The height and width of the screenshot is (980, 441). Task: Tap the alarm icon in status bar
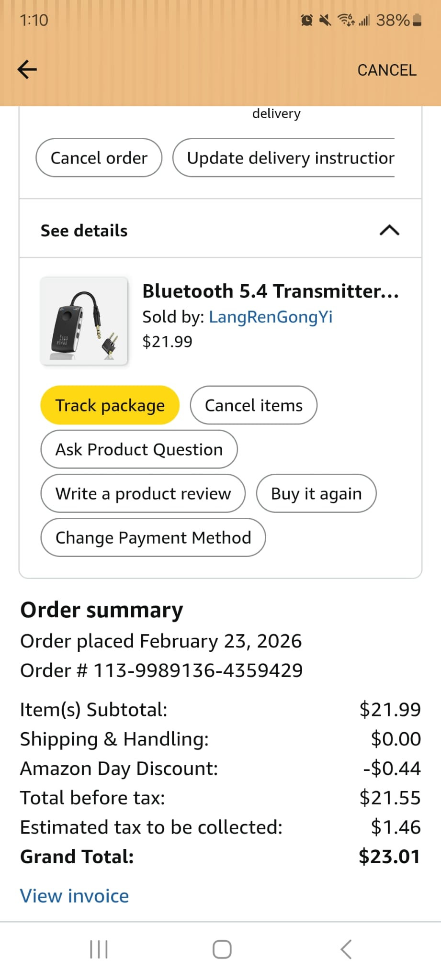(306, 20)
